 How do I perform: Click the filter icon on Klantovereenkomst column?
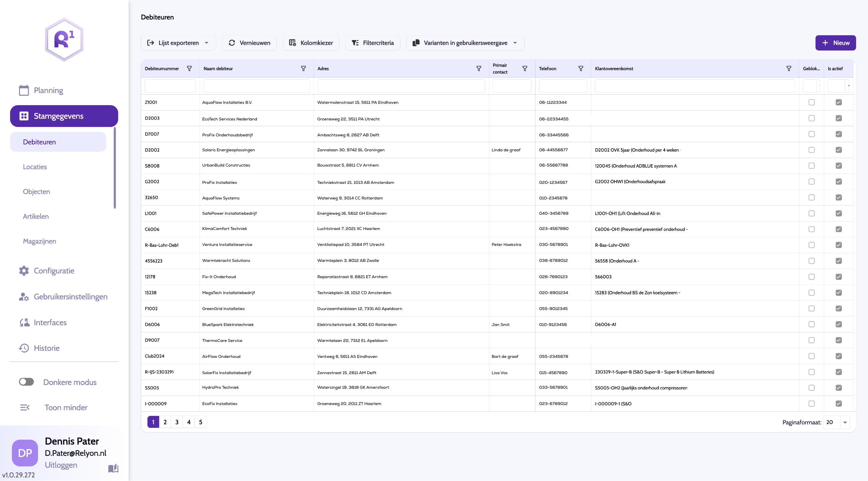[x=789, y=69]
